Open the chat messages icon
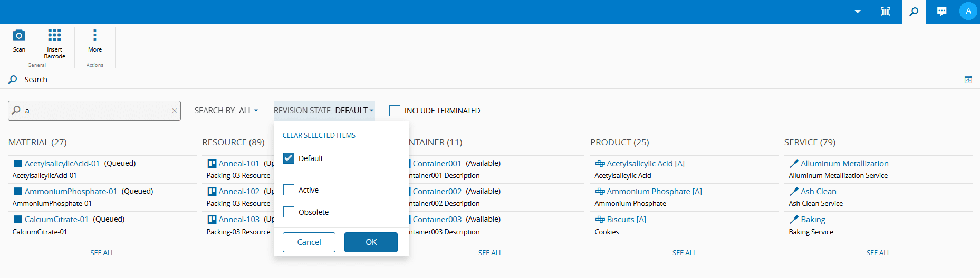Viewport: 980px width, 278px height. [941, 12]
